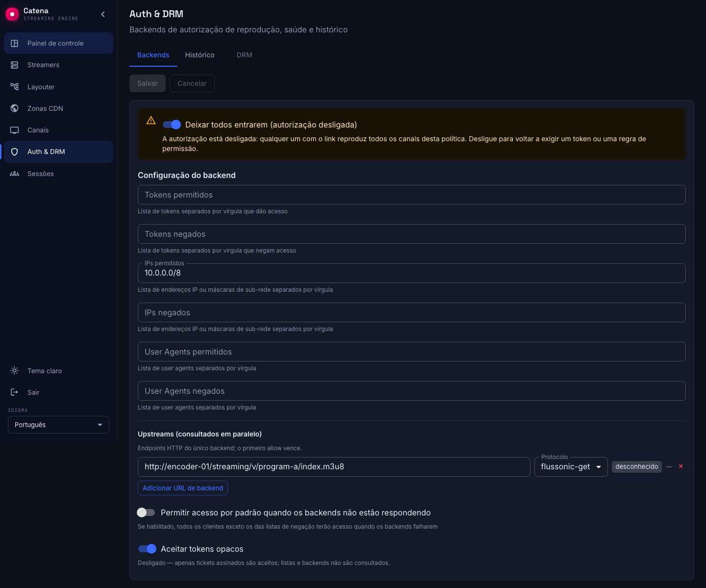Click the warning triangle icon
Image resolution: width=706 pixels, height=588 pixels.
pyautogui.click(x=151, y=120)
